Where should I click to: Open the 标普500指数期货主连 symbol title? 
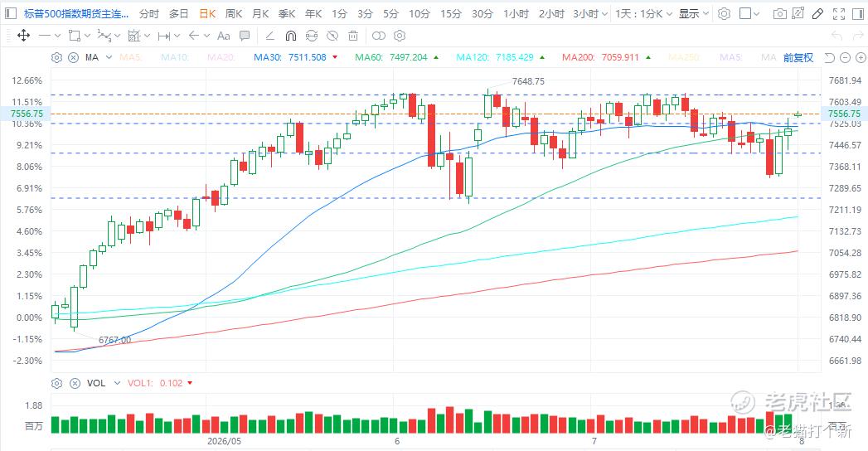tap(76, 14)
